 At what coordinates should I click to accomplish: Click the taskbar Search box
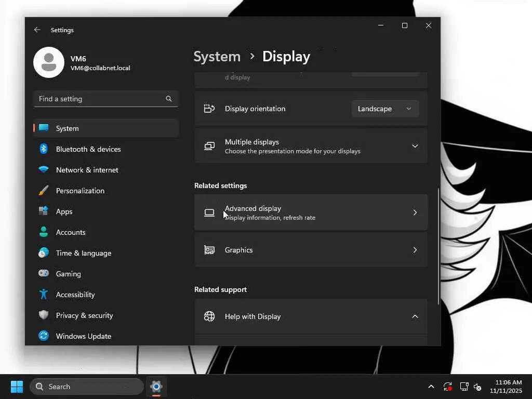(87, 387)
